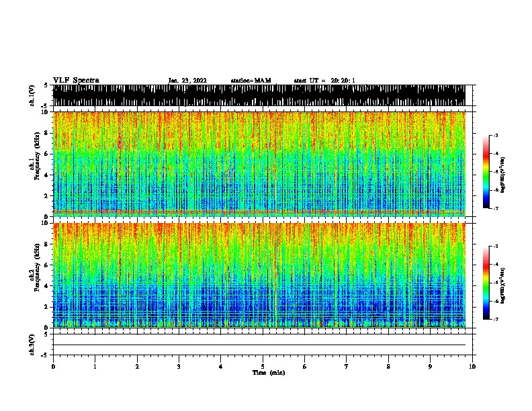The height and width of the screenshot is (411, 532).
Task: Click time axis tick label '1'
Action: tap(95, 367)
